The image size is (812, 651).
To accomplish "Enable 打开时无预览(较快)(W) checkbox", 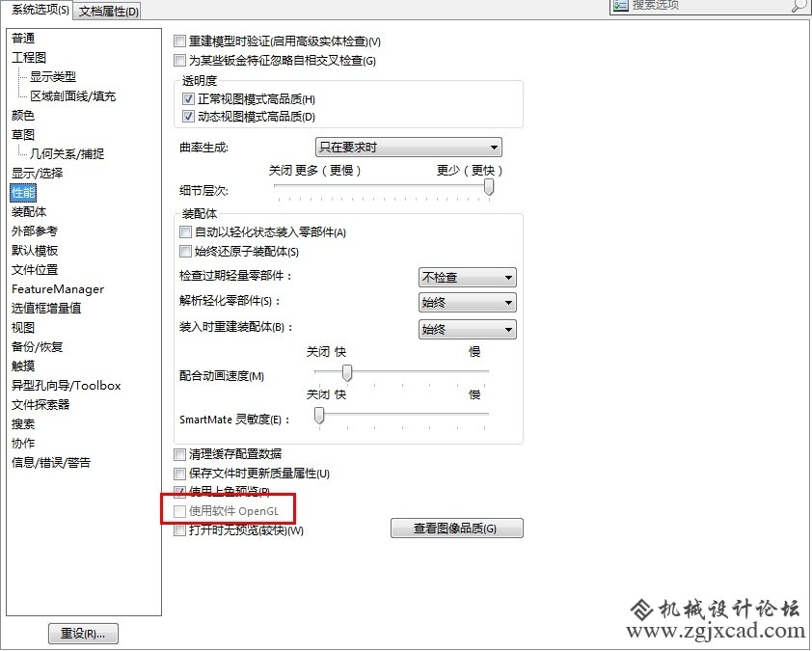I will pos(179,530).
